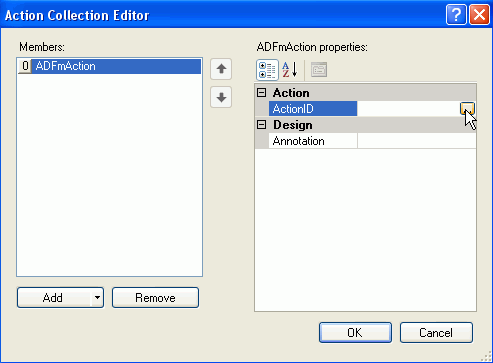493x363 pixels.
Task: Move ADFmAction down with the down arrow
Action: tap(221, 97)
